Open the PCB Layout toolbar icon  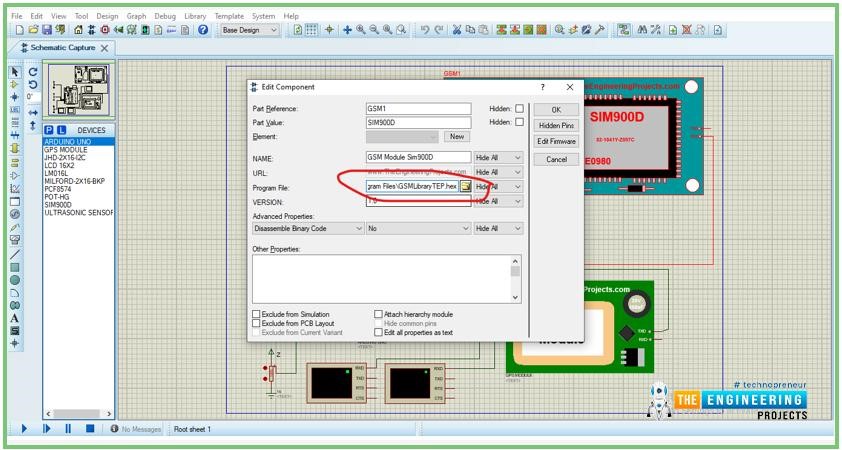pyautogui.click(x=105, y=30)
